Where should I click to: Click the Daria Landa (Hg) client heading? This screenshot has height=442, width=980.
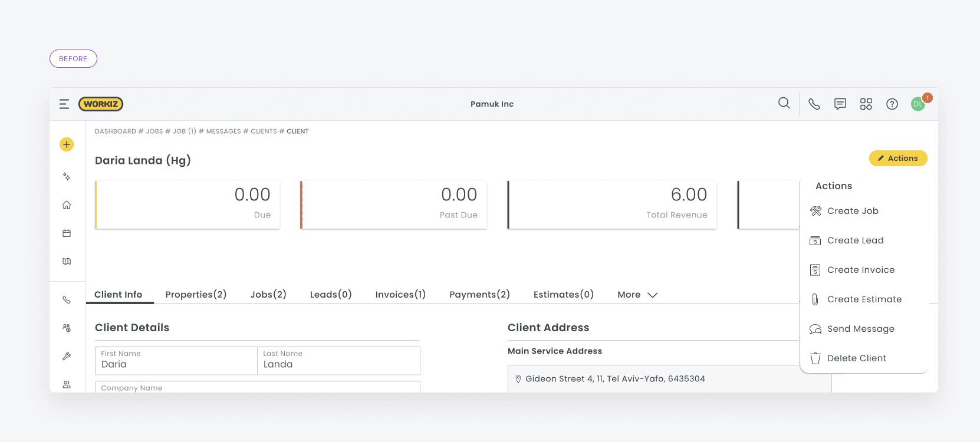(x=143, y=160)
